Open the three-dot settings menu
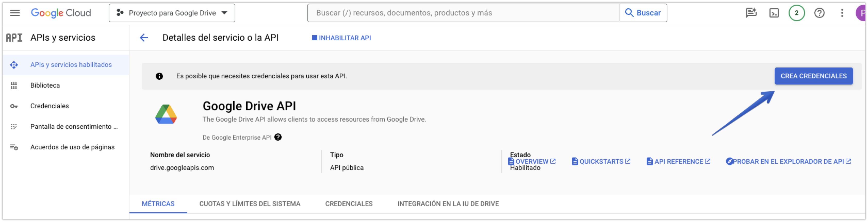Viewport: 868px width, 222px height. click(x=842, y=13)
